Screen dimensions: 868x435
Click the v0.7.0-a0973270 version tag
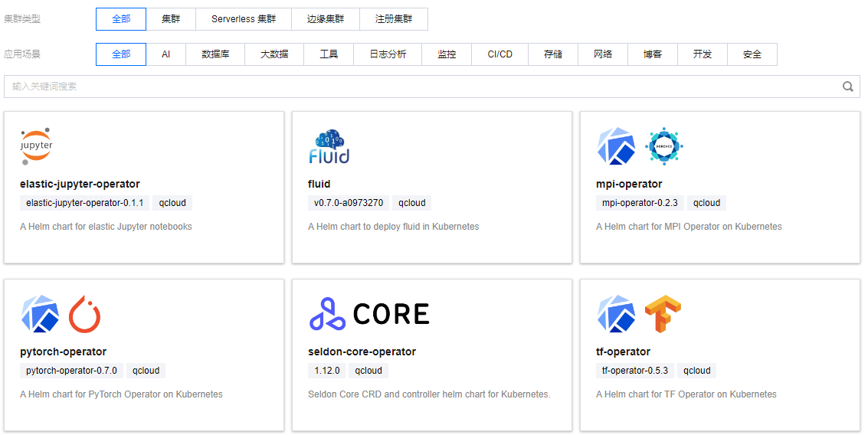[x=349, y=203]
